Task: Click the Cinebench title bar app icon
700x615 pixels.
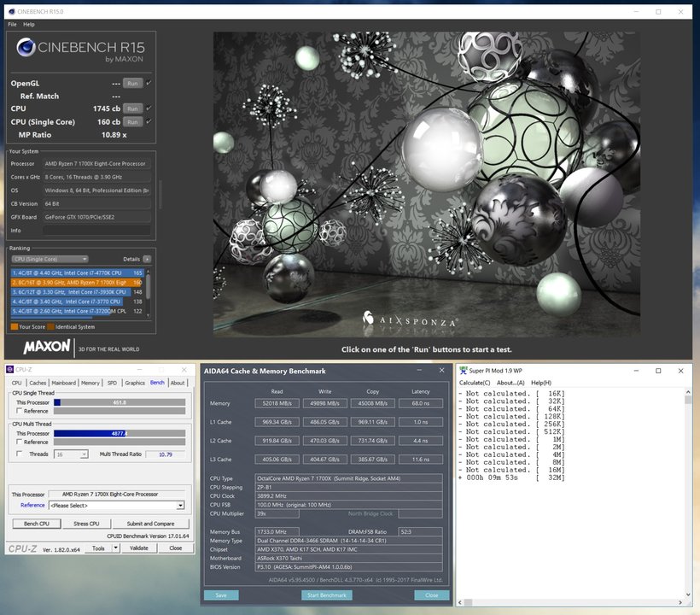Action: click(x=12, y=12)
